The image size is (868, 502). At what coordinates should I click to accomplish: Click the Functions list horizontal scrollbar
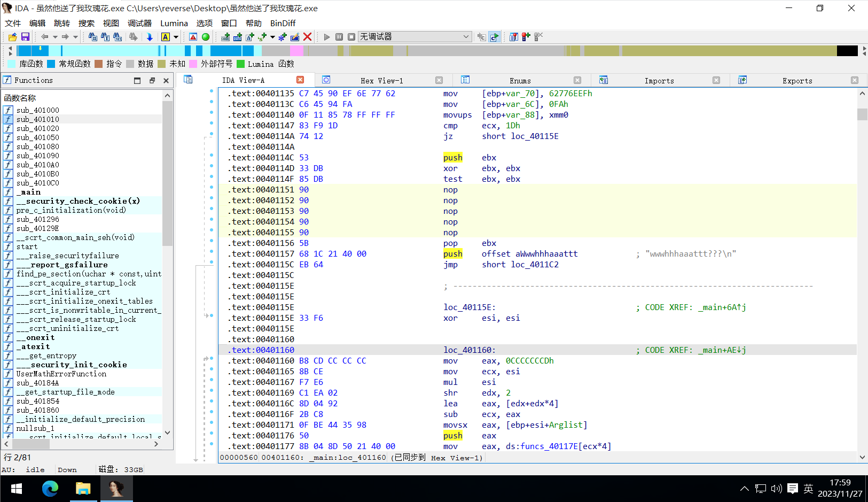80,444
